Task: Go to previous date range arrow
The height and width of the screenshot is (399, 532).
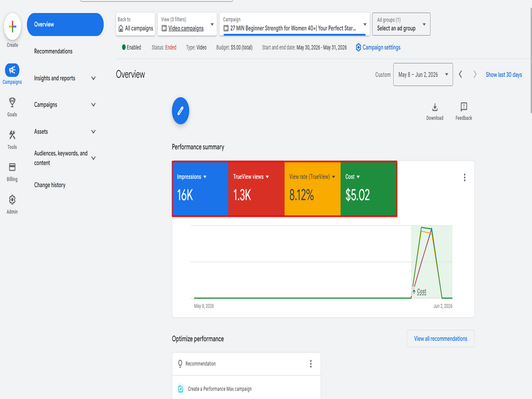Action: pos(460,74)
